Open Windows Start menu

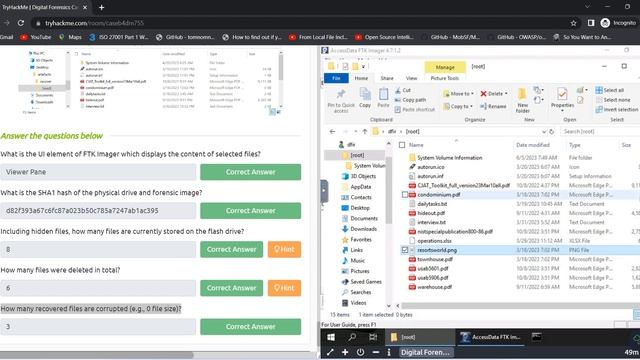coord(331,337)
